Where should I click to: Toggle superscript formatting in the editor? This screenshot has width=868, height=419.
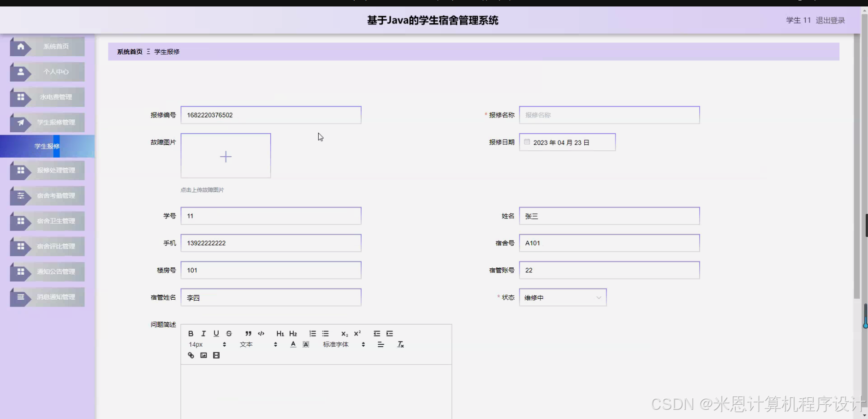click(x=357, y=333)
